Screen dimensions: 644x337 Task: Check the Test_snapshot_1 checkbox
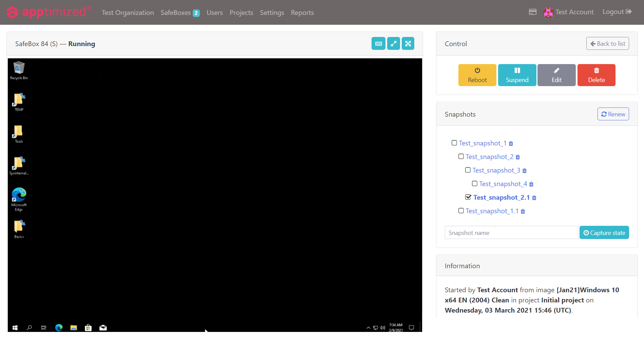[x=454, y=143]
